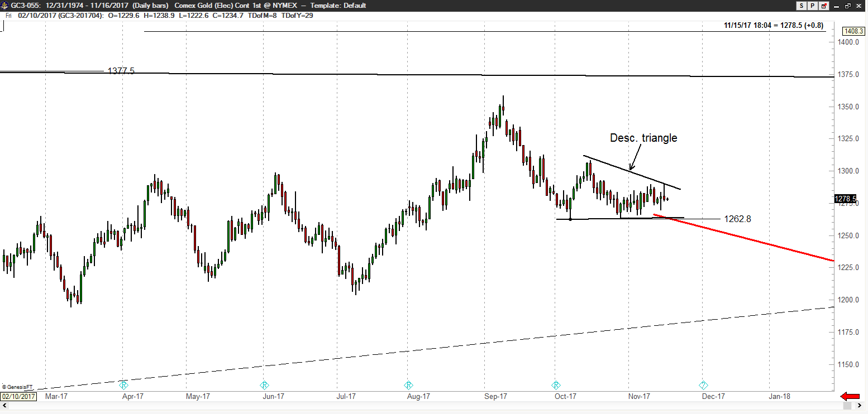Click the question-mark diamond marker near Dec-17
This screenshot has height=414, width=868.
point(703,385)
